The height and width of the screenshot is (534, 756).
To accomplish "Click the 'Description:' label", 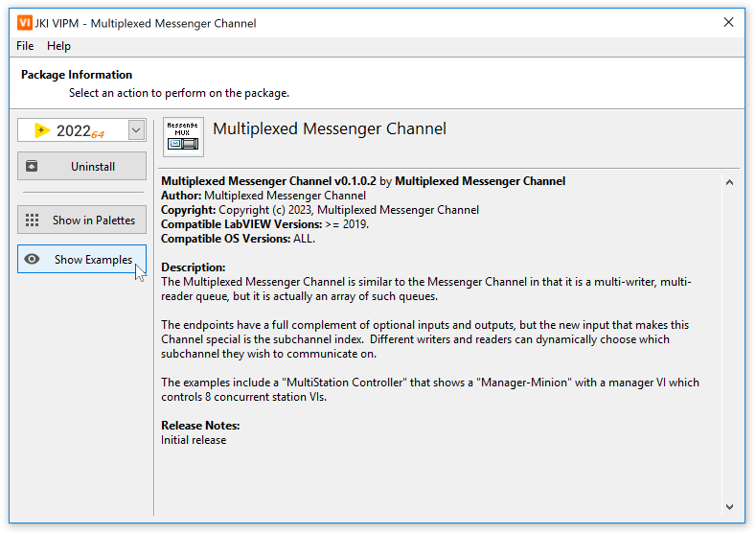I will (193, 267).
